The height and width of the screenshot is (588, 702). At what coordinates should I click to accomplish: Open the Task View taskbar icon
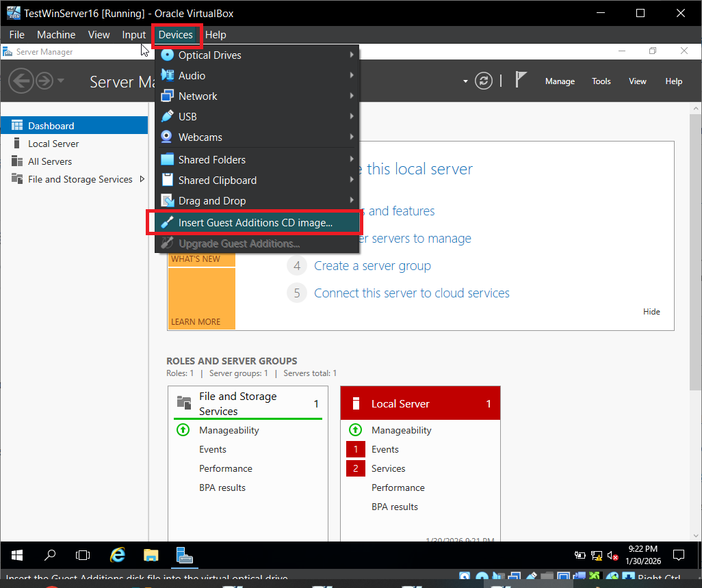tap(83, 554)
